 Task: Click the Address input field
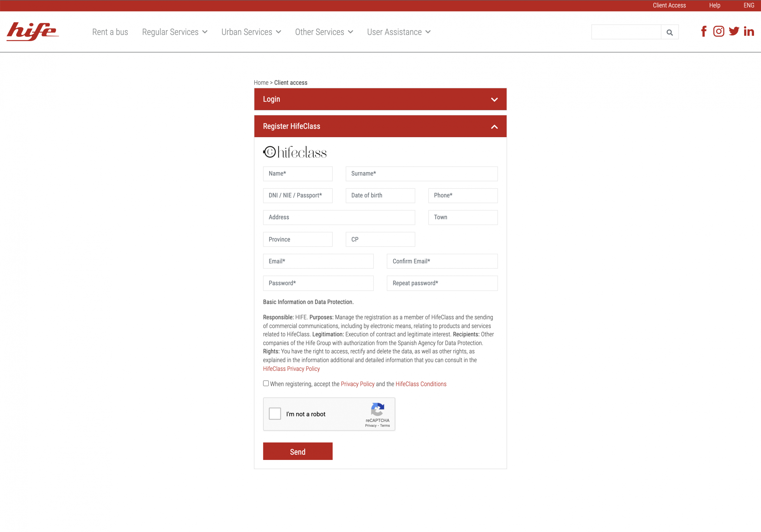339,218
